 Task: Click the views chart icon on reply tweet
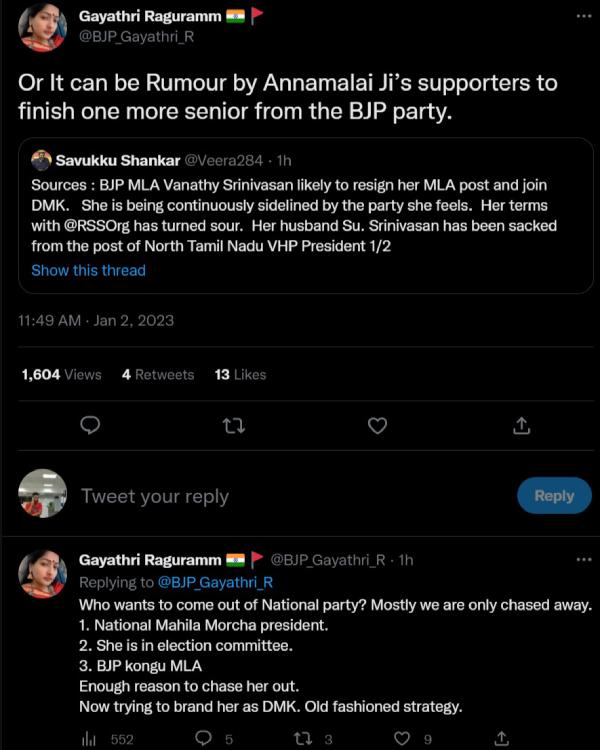(88, 739)
